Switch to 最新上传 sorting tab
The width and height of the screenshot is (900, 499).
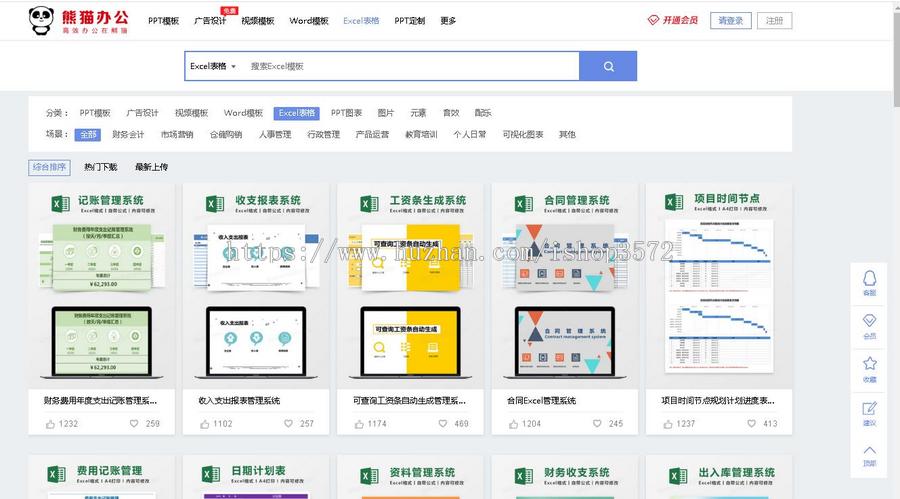tap(152, 167)
